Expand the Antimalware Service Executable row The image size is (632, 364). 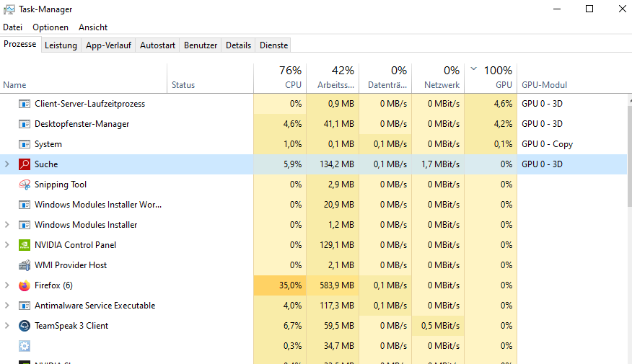point(7,306)
